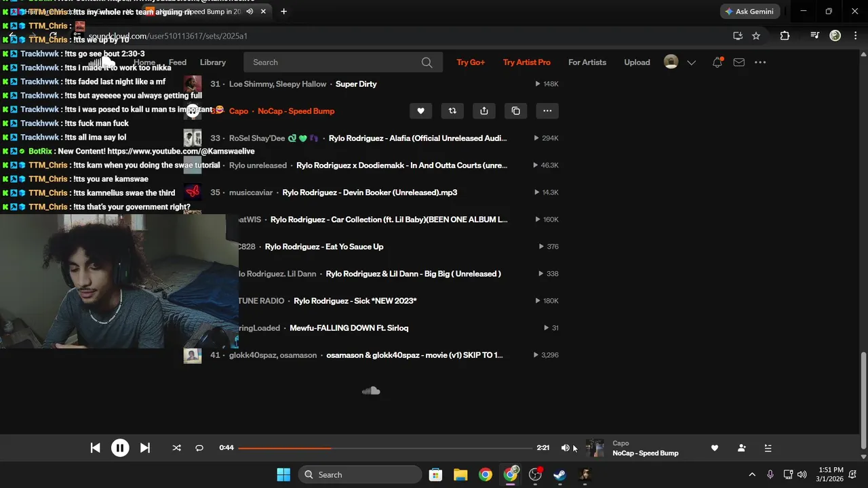Open For Artists page
The height and width of the screenshot is (488, 868).
click(x=587, y=62)
